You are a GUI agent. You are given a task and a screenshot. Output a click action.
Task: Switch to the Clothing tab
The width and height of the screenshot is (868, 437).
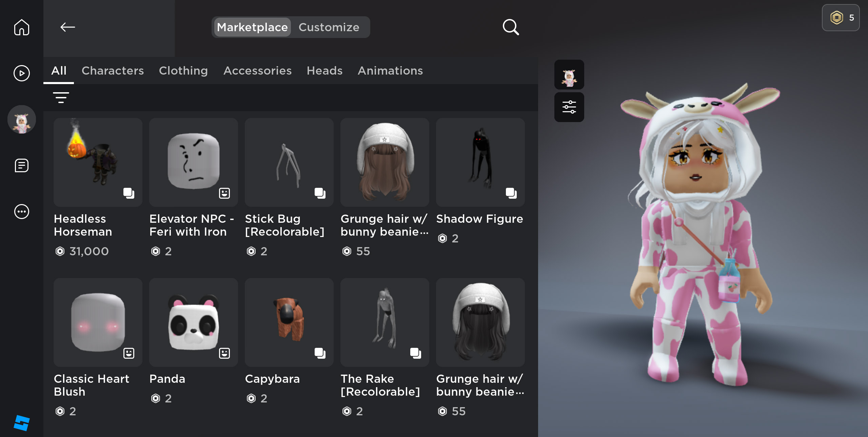(183, 71)
